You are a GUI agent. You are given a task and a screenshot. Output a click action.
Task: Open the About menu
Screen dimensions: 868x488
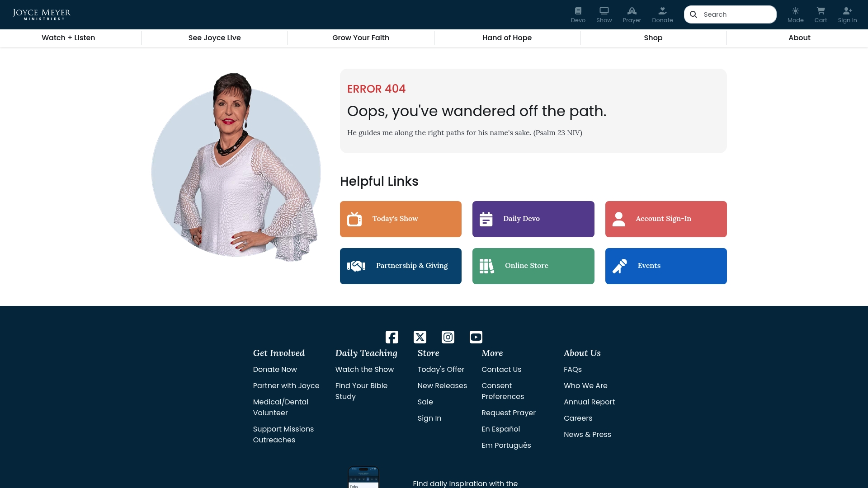(x=799, y=38)
